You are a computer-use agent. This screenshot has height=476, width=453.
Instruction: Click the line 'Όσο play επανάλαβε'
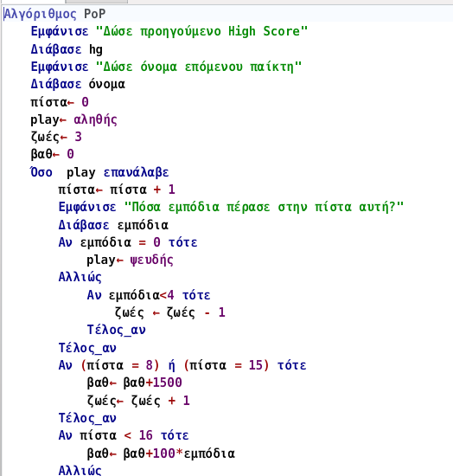(99, 172)
